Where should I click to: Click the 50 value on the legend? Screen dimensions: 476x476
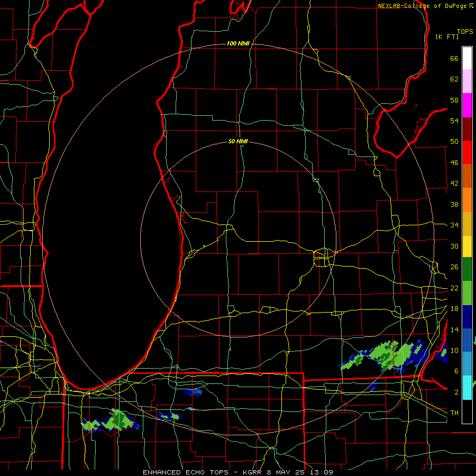454,142
